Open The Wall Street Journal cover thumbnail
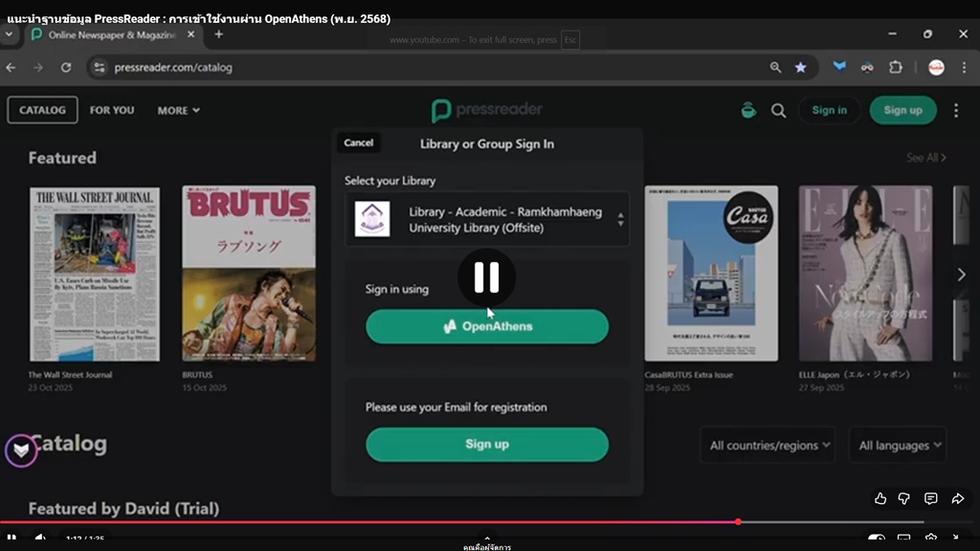The height and width of the screenshot is (551, 980). click(95, 274)
